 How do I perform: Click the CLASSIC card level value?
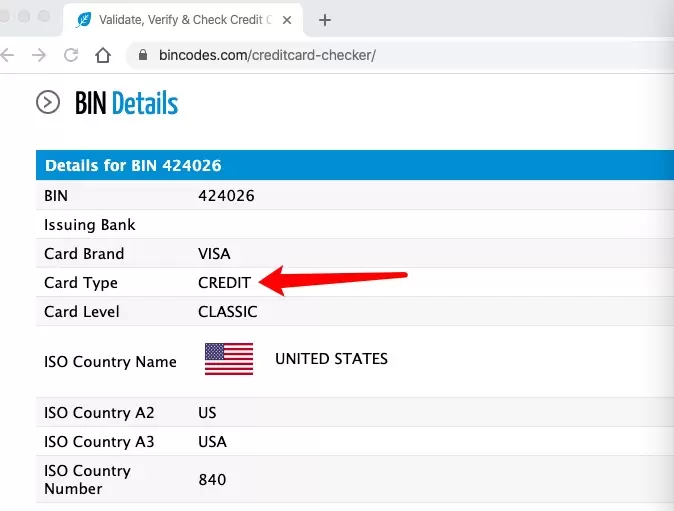point(227,312)
